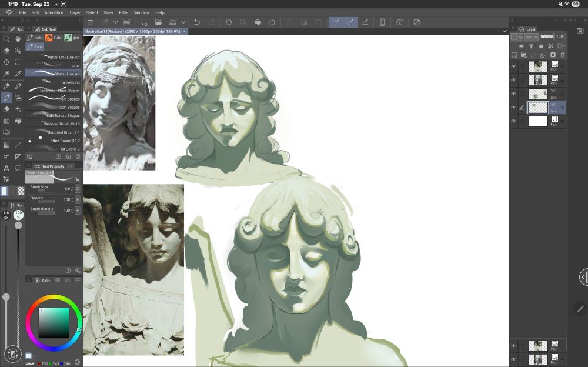Select the Eyedropper tool
588x367 pixels.
pos(18,74)
